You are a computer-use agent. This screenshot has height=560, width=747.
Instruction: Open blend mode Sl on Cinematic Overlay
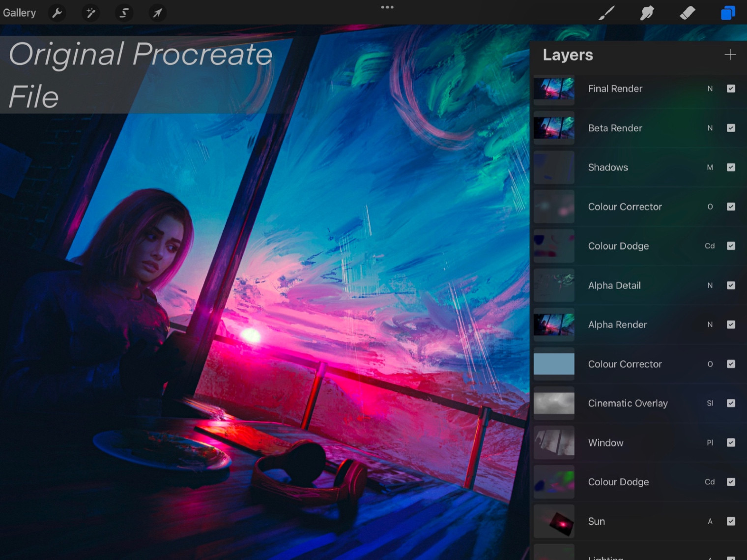pos(710,403)
